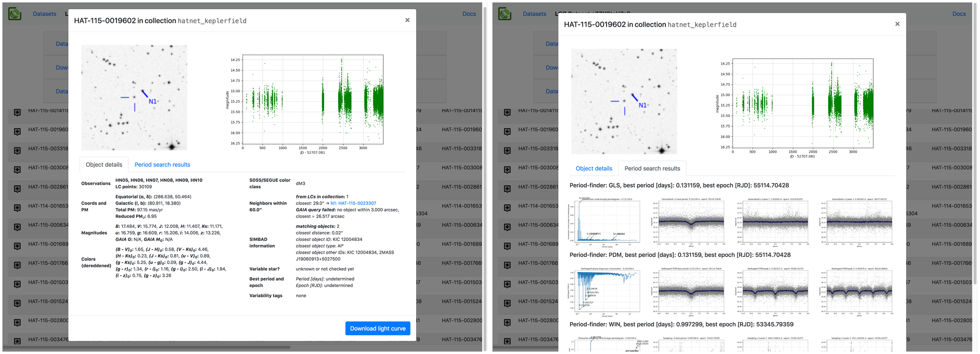
Task: Right window: expand row icon beside HAT-115-003318
Action: pos(507,150)
